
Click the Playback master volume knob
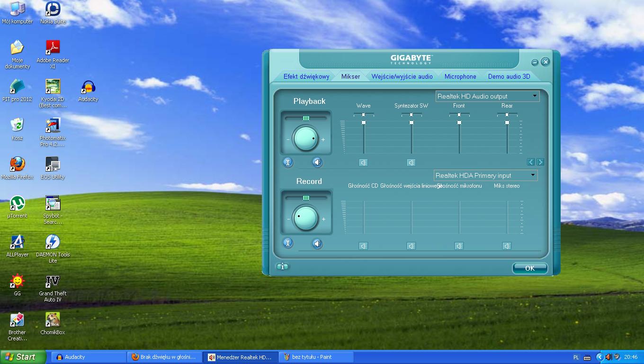[x=305, y=138]
